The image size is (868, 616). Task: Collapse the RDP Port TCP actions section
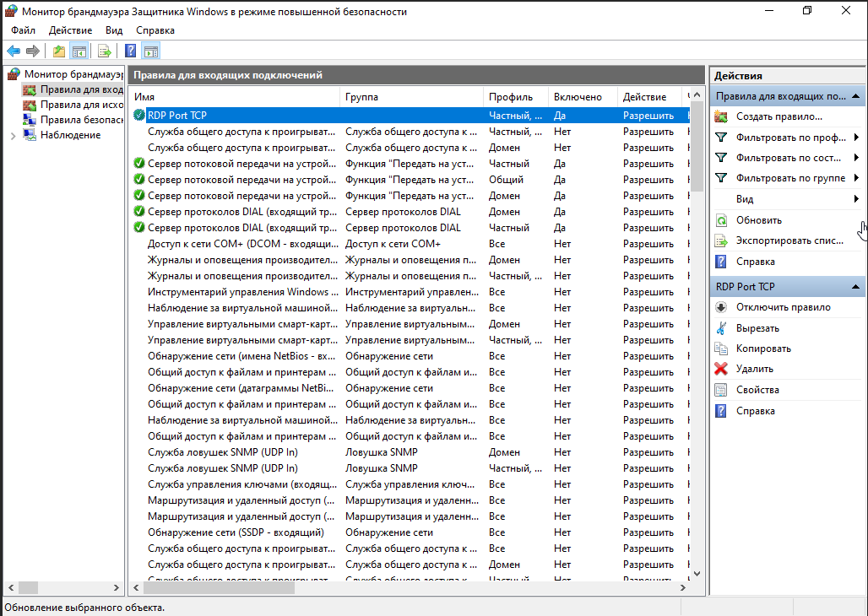click(855, 287)
